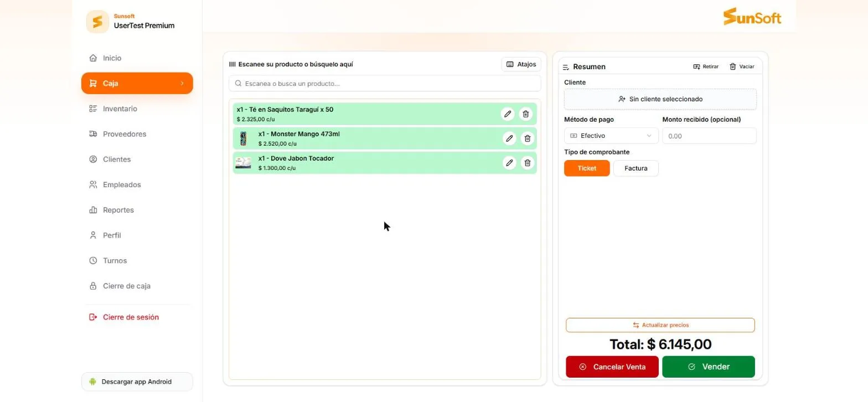Focus the product search box

[385, 84]
